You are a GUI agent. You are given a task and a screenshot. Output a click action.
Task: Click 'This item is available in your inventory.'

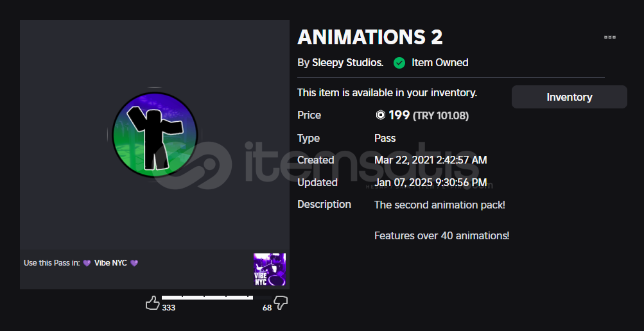point(387,93)
